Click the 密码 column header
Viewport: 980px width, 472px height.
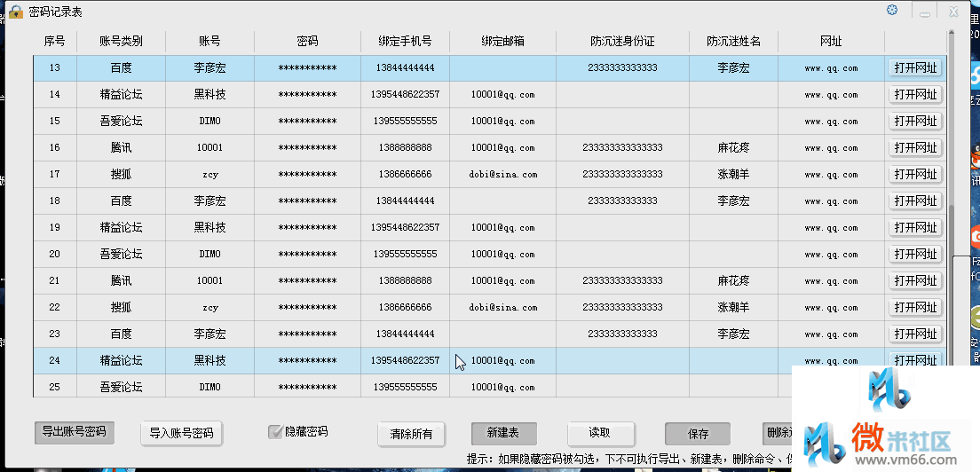307,42
